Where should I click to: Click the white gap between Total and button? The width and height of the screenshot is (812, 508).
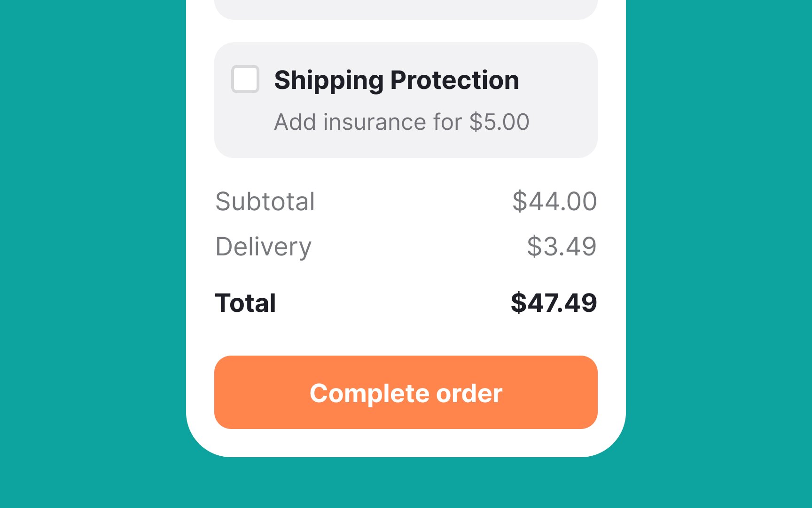pos(406,336)
